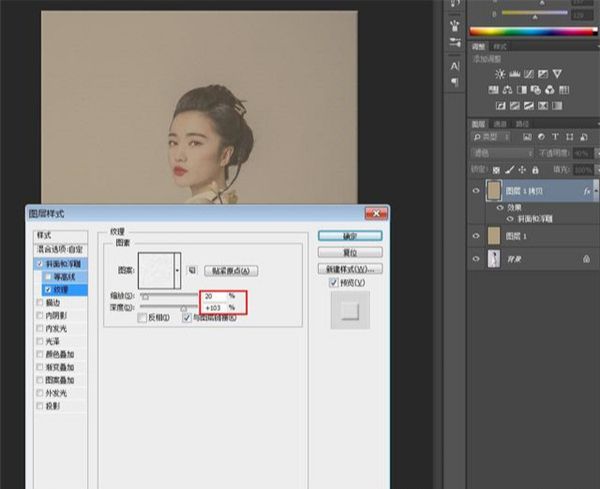Hide the 图层 1 layer

(476, 236)
